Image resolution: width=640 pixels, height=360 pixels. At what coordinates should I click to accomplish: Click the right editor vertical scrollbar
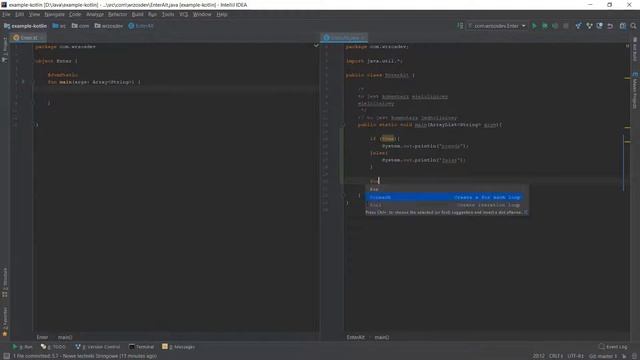pyautogui.click(x=628, y=188)
